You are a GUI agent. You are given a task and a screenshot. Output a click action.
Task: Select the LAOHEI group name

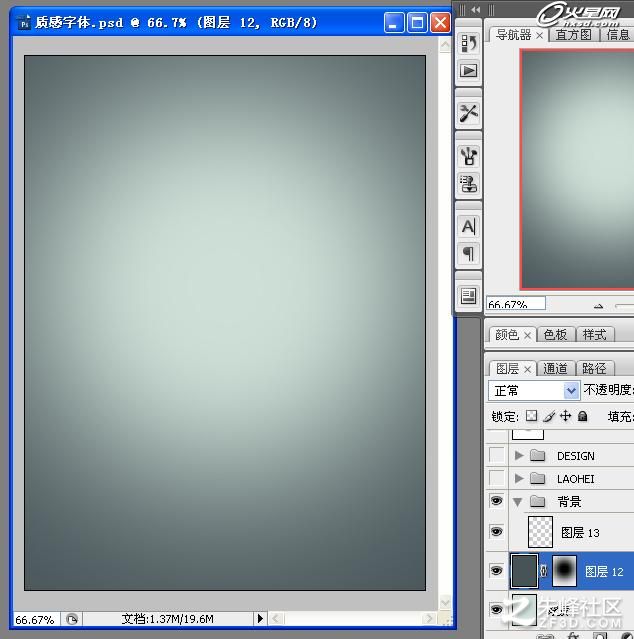click(575, 478)
